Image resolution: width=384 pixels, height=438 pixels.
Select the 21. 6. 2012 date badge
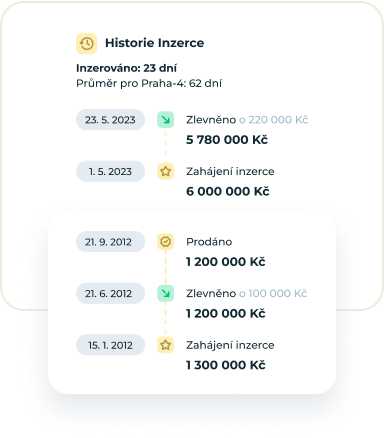[x=110, y=293]
